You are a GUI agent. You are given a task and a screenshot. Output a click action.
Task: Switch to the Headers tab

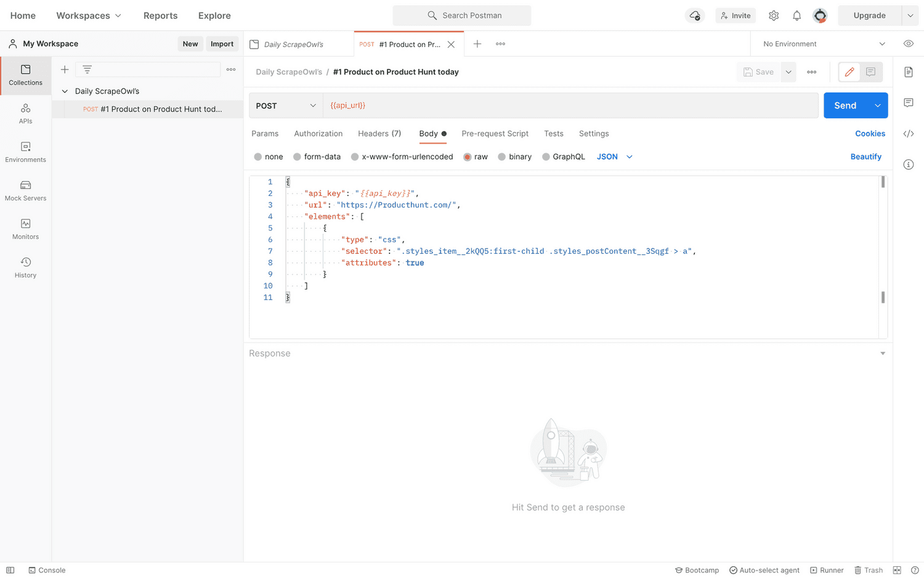(x=379, y=133)
